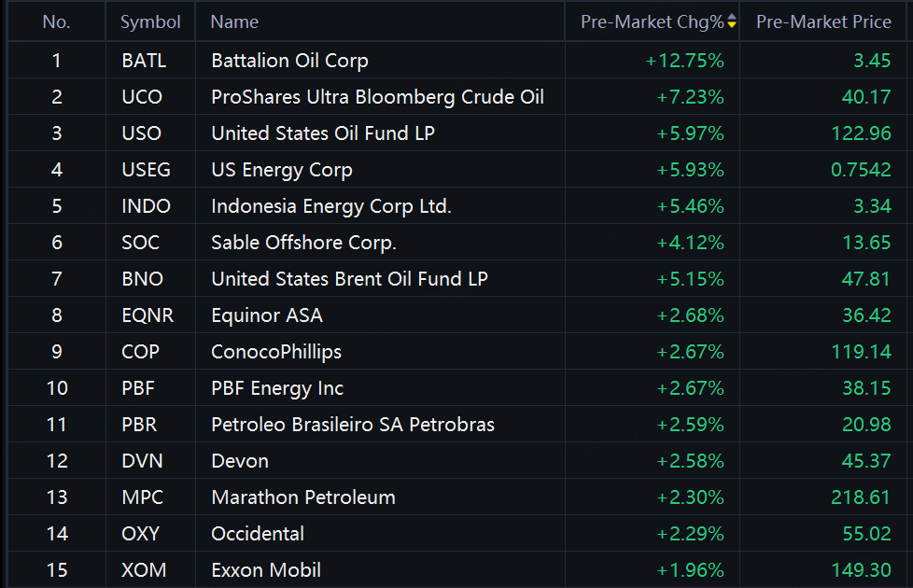Sort by the Pre-Market Price column header
The image size is (913, 588).
pyautogui.click(x=823, y=21)
